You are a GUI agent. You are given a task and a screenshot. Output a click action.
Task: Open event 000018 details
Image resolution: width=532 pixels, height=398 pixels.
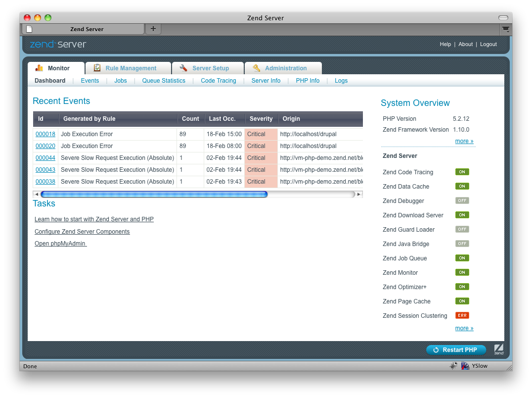[x=45, y=134]
